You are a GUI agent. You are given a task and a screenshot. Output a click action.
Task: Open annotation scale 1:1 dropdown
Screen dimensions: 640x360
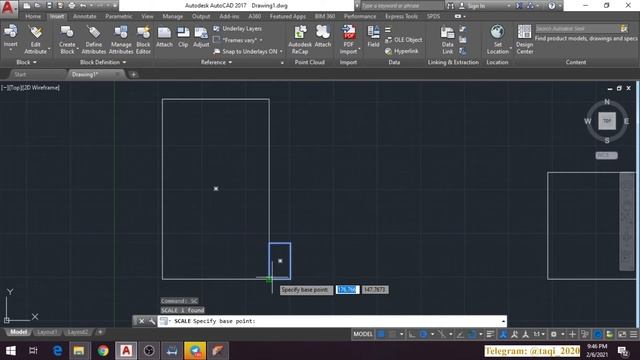[539, 334]
